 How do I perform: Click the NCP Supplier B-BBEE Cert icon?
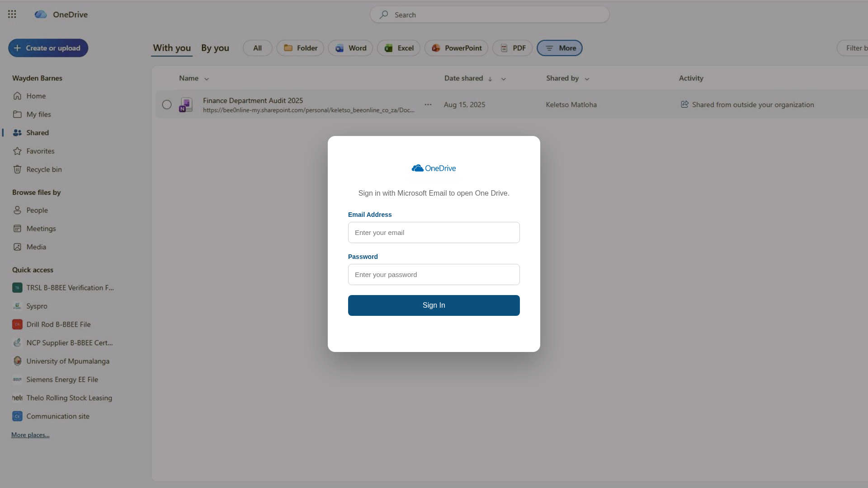[x=17, y=343]
